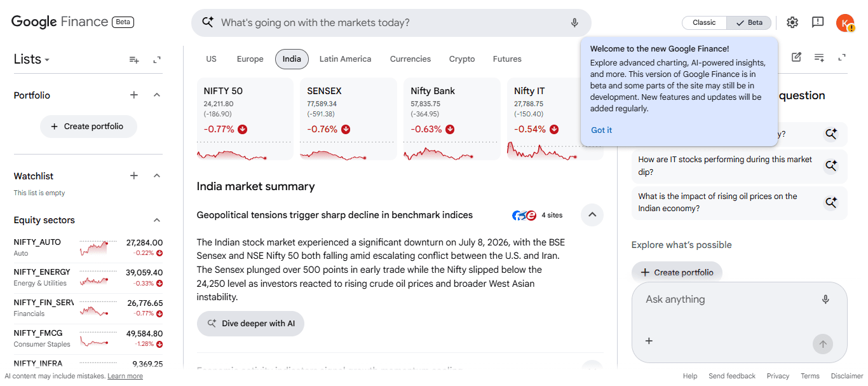The width and height of the screenshot is (868, 386).
Task: Expand the AI chat panel
Action: click(842, 57)
